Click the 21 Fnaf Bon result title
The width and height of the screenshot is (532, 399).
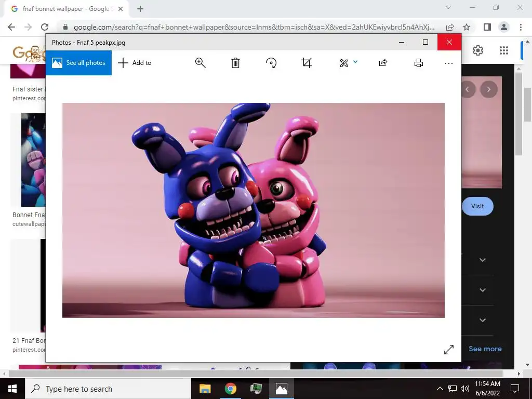pyautogui.click(x=29, y=341)
